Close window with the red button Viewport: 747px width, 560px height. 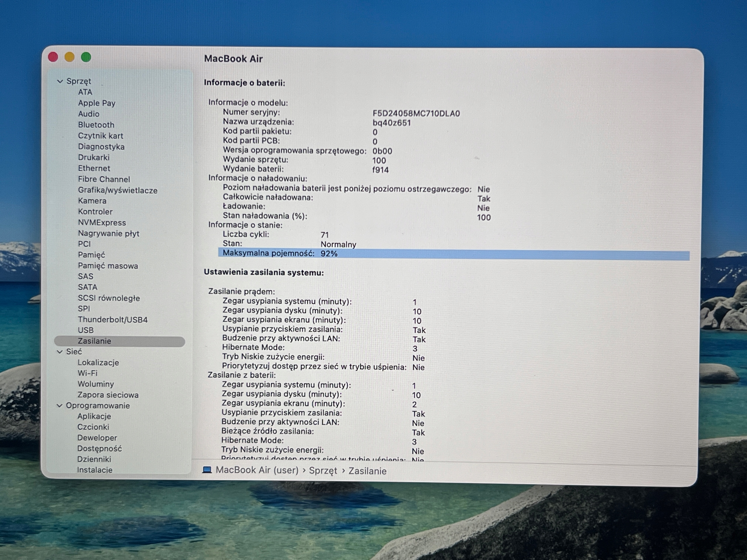click(53, 57)
